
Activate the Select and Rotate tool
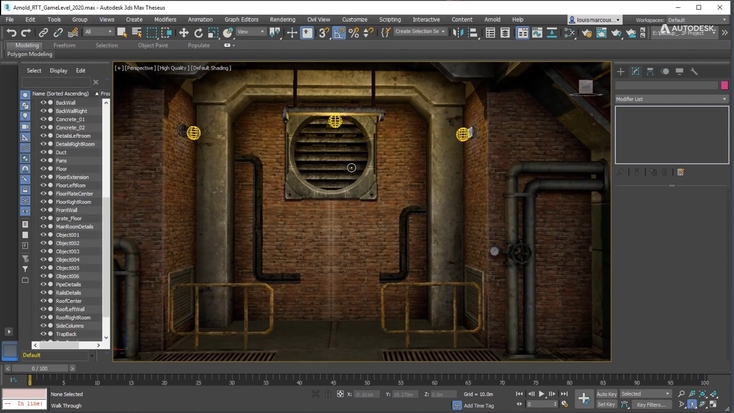[x=198, y=33]
